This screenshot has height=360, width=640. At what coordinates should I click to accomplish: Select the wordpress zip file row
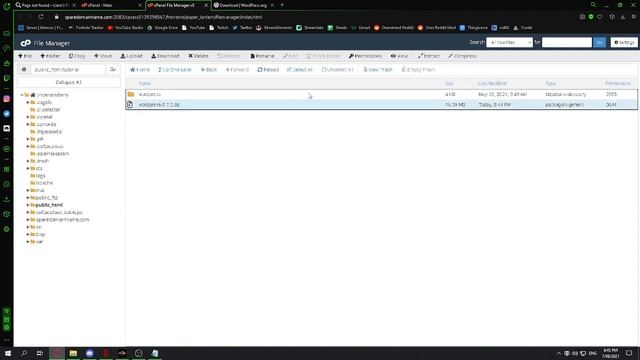click(381, 105)
